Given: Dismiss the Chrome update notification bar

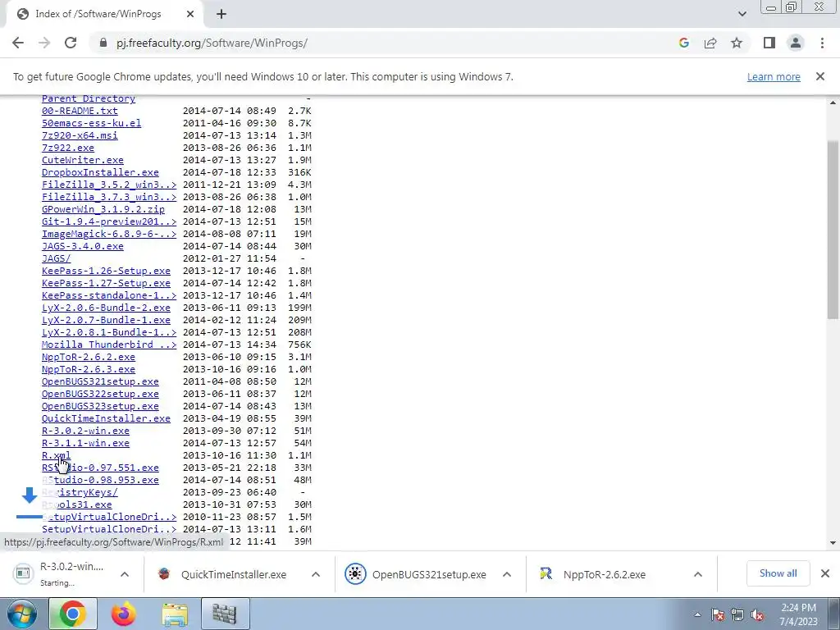Looking at the screenshot, I should [819, 76].
